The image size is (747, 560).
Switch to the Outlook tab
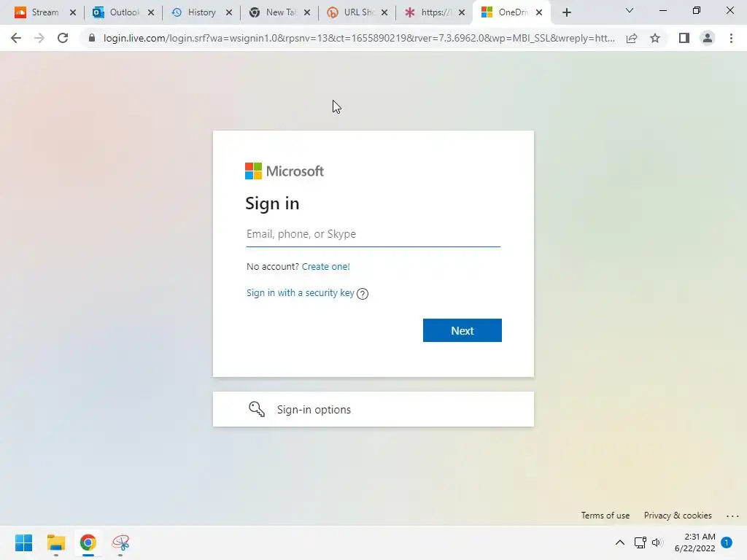pyautogui.click(x=117, y=12)
